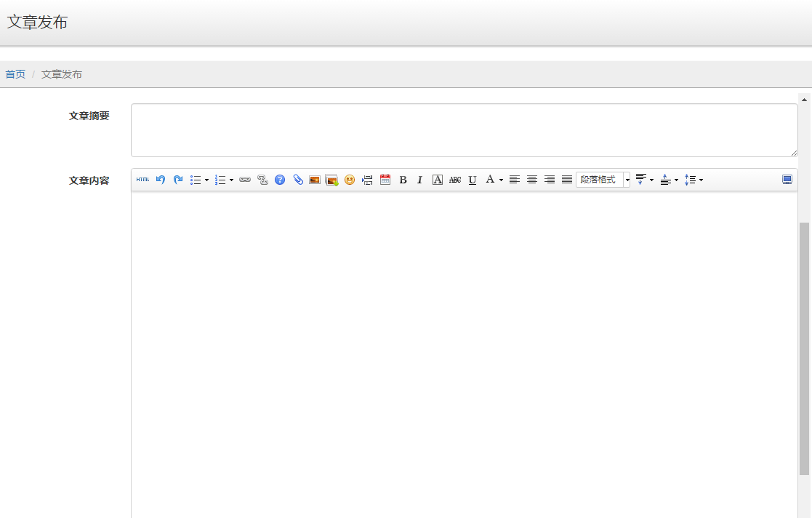
Task: Toggle strikethrough ABC formatting
Action: click(455, 180)
